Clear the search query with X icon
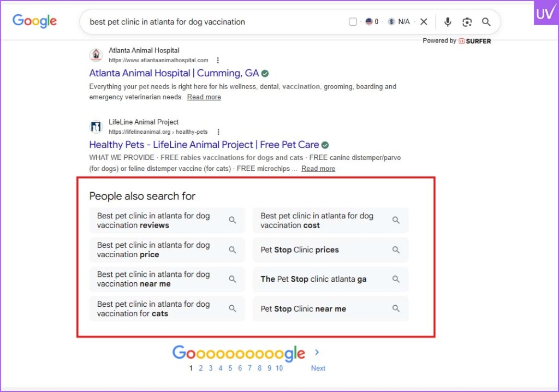Viewport: 559px width, 392px height. [x=424, y=22]
